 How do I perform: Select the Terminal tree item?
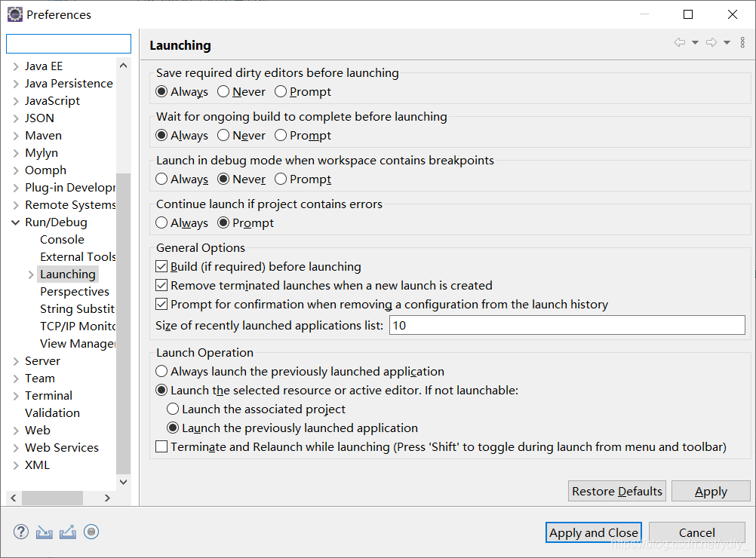[49, 396]
